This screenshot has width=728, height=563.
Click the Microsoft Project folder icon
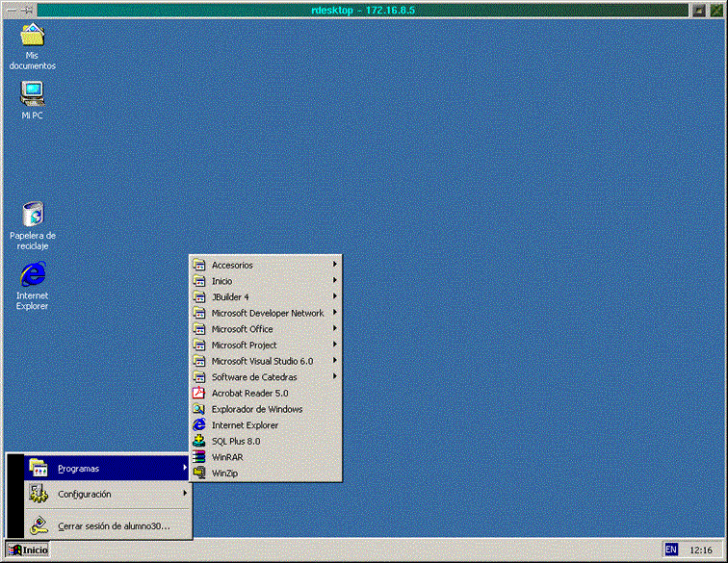click(x=199, y=345)
